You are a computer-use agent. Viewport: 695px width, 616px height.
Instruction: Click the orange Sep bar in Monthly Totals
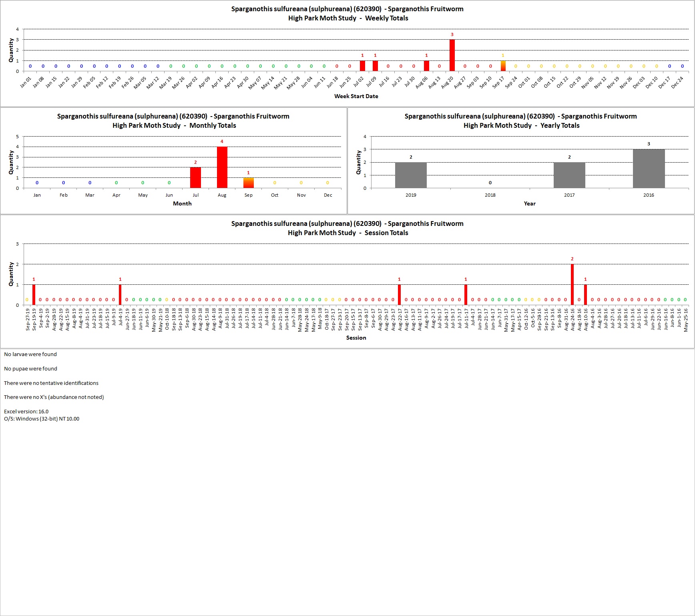(249, 183)
